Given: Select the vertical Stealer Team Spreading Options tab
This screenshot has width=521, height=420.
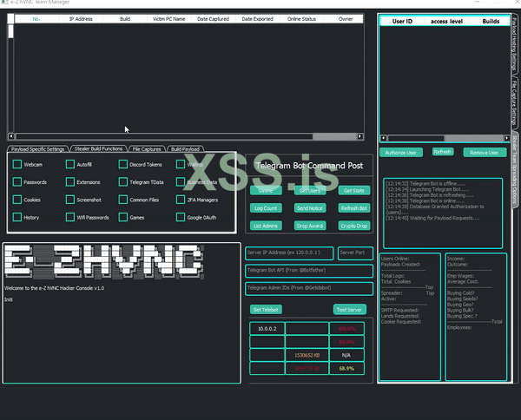Looking at the screenshot, I should (515, 169).
